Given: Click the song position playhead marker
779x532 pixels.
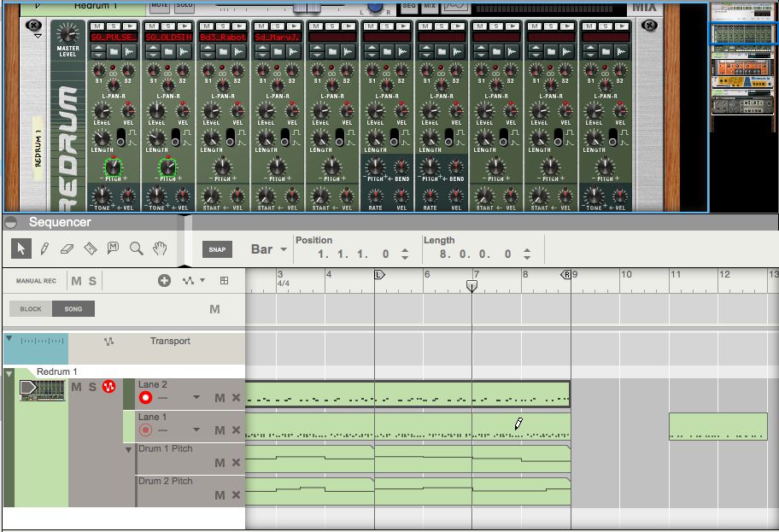Looking at the screenshot, I should 472,285.
